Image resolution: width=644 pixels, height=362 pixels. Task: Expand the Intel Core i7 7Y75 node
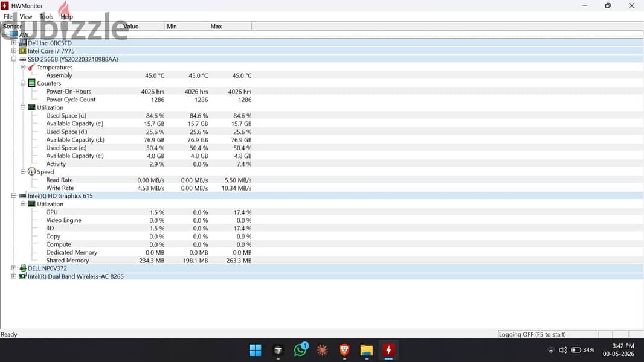[14, 51]
